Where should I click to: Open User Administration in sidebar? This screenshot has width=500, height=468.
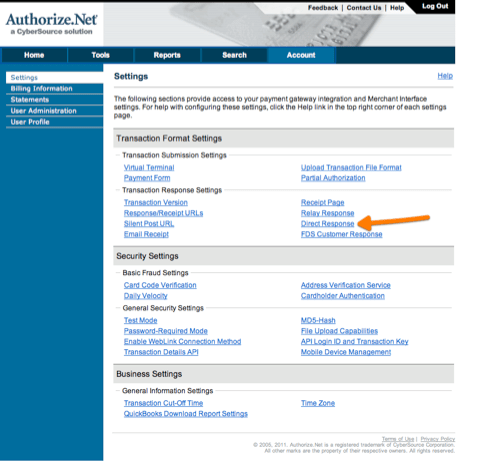[43, 111]
